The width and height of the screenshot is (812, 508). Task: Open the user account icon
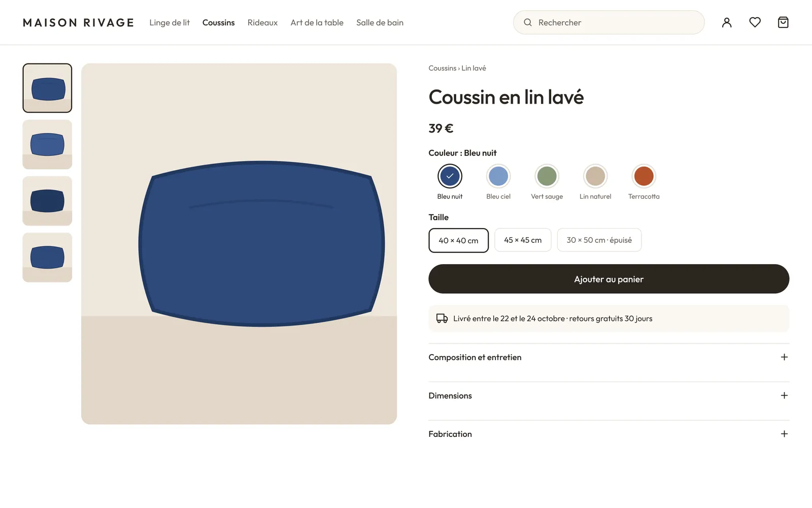[727, 22]
